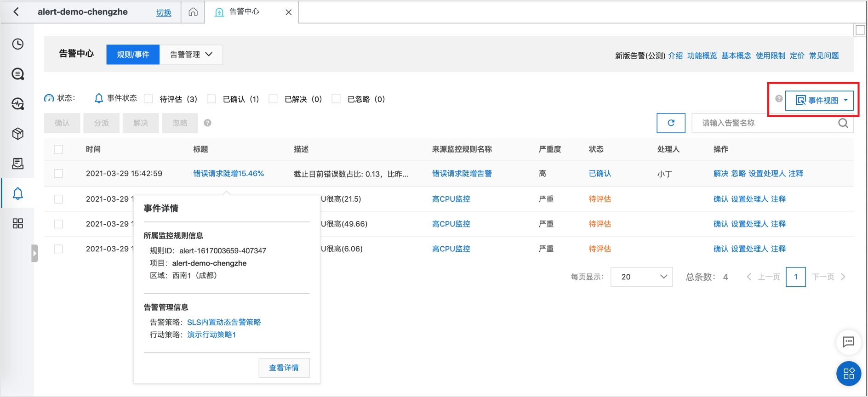
Task: Click the 忽略 toolbar button
Action: tap(180, 123)
